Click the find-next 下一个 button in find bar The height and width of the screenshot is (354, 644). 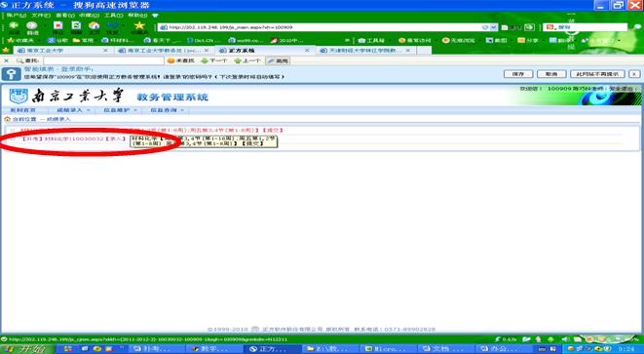[x=213, y=60]
